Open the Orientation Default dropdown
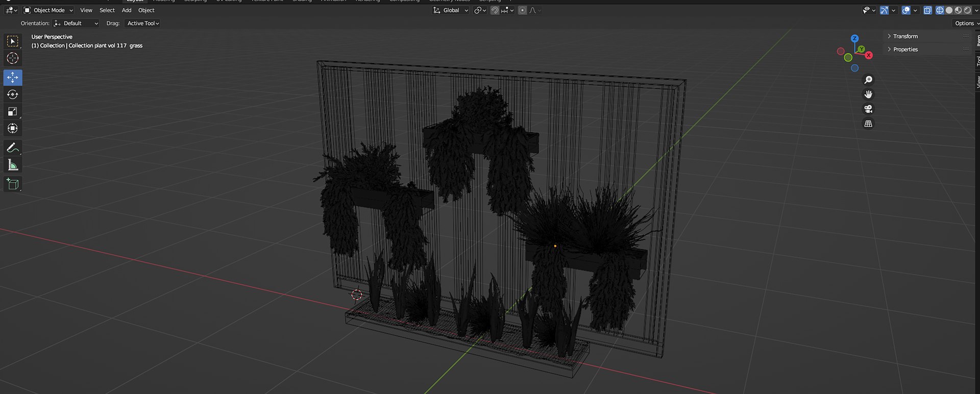This screenshot has width=980, height=394. tap(76, 23)
